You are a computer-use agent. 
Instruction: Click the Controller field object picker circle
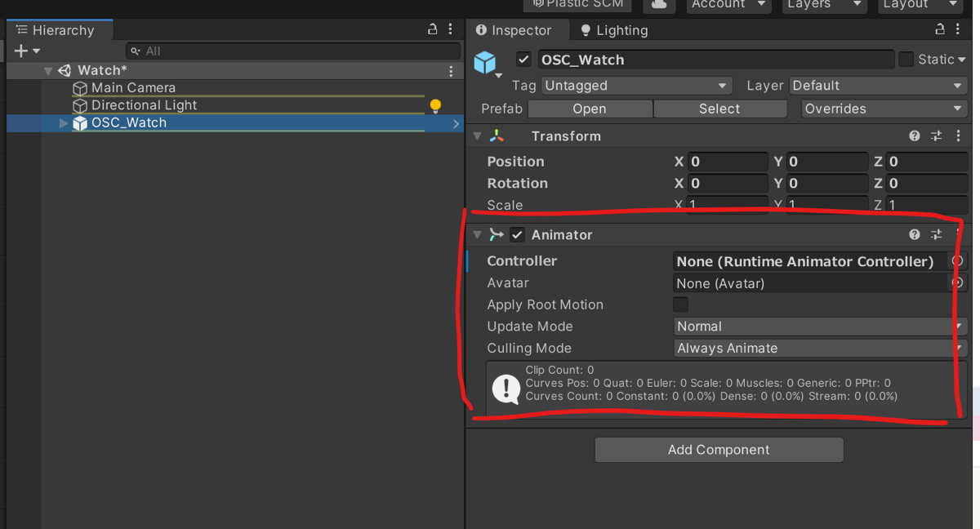(x=957, y=261)
